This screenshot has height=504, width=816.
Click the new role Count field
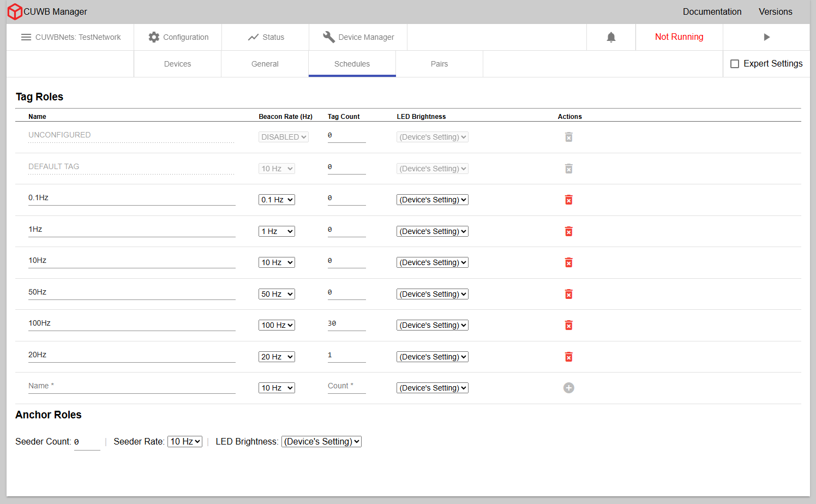pos(346,386)
